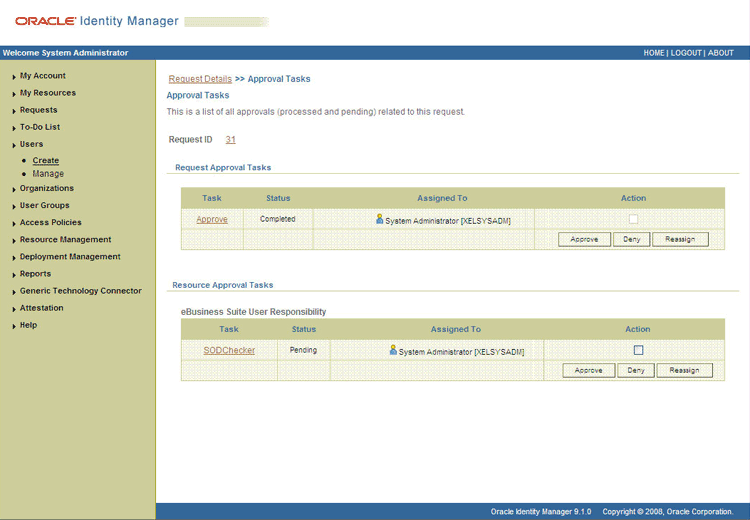Expand the Access Policies arrow

pos(14,223)
